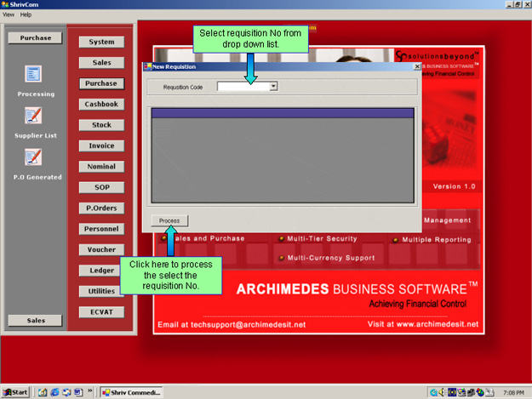Open the View menu
This screenshot has height=399, width=532.
9,14
